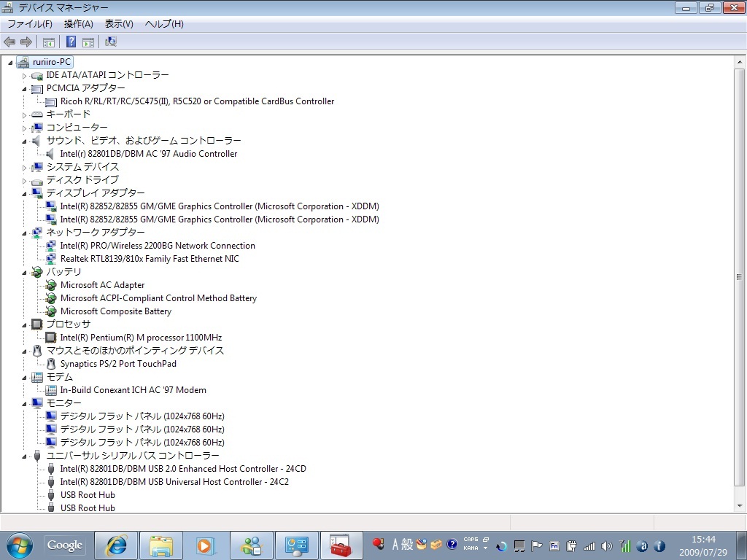Viewport: 747px width, 560px height.
Task: Click the scan for hardware changes icon
Action: tap(111, 42)
